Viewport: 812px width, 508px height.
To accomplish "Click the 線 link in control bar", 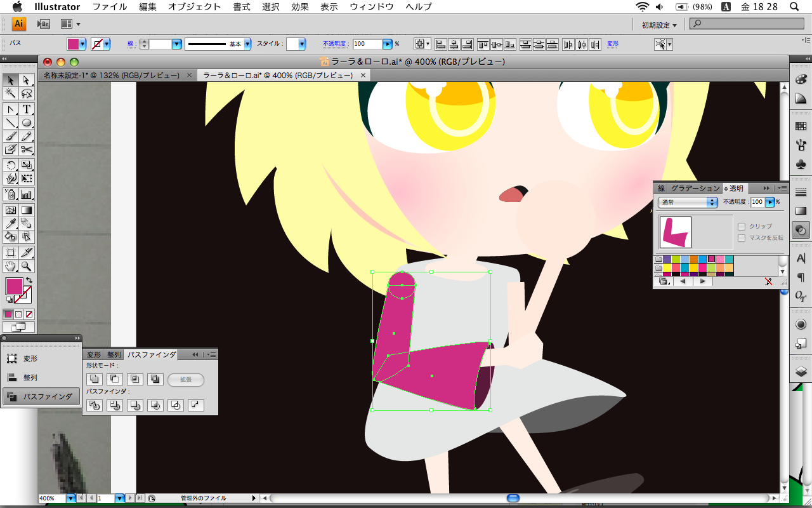I will click(x=131, y=44).
